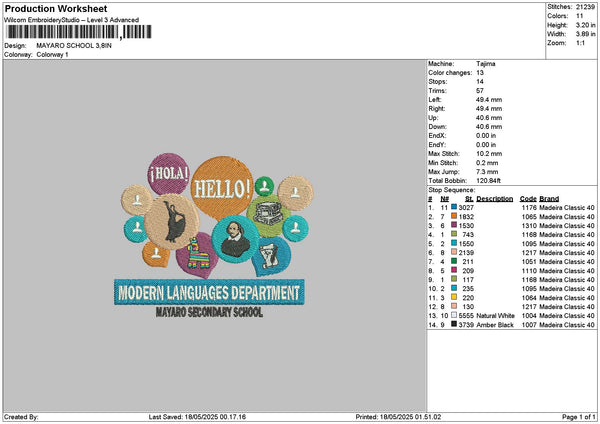Viewport: 600px width, 424px height.
Task: Select the Max Stitch value 10.2 mm
Action: click(489, 154)
